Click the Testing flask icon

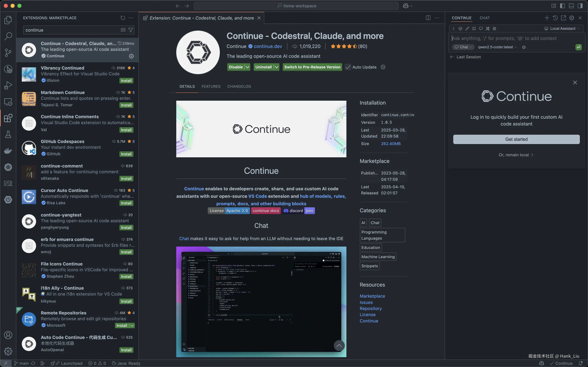tap(8, 135)
